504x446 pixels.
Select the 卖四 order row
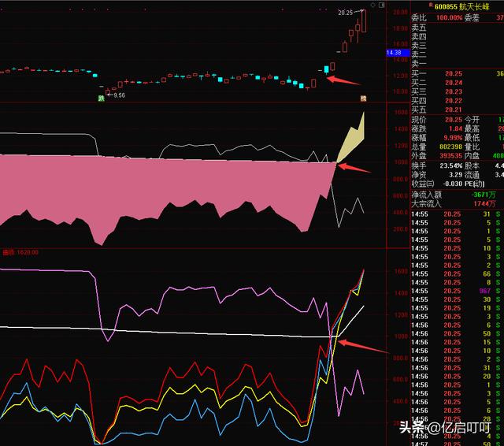[x=458, y=37]
